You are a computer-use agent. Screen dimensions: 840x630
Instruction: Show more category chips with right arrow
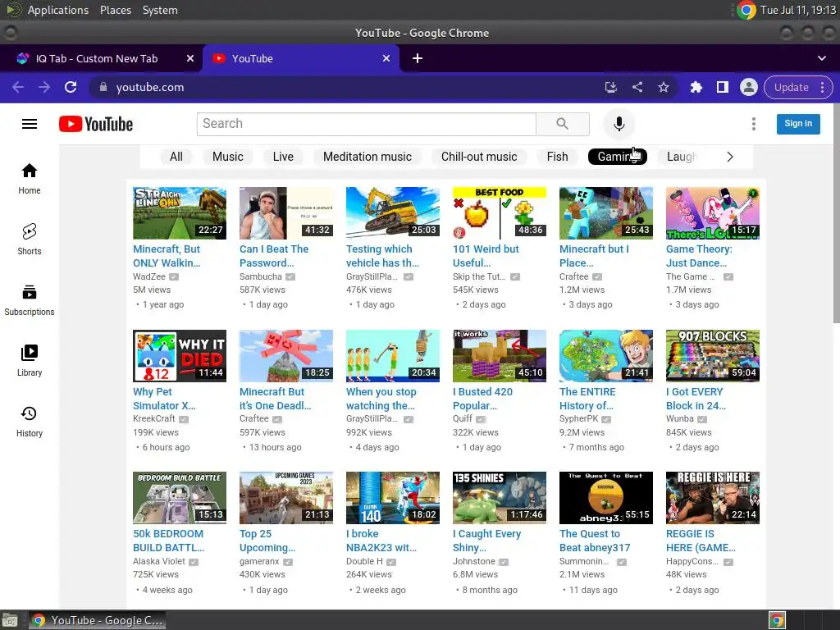pyautogui.click(x=729, y=157)
